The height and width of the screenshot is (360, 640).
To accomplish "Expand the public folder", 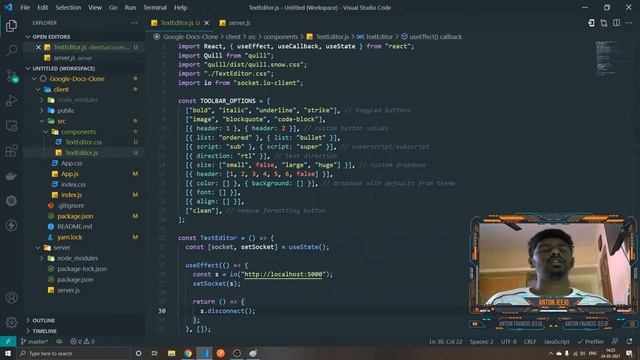I will [x=84, y=111].
